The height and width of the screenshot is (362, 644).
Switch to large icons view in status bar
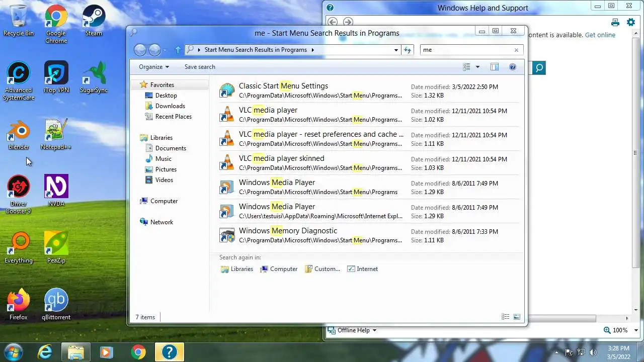click(517, 317)
